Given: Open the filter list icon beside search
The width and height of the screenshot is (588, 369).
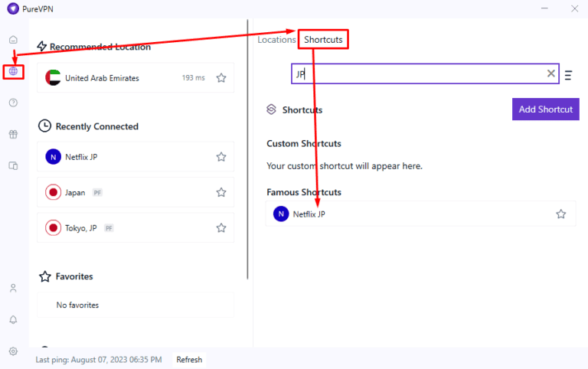Looking at the screenshot, I should pyautogui.click(x=569, y=75).
